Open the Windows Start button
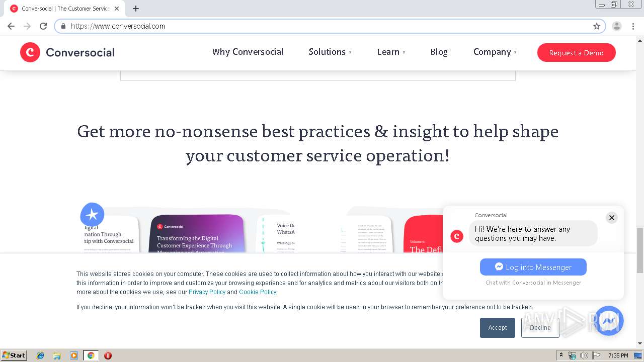 click(14, 355)
